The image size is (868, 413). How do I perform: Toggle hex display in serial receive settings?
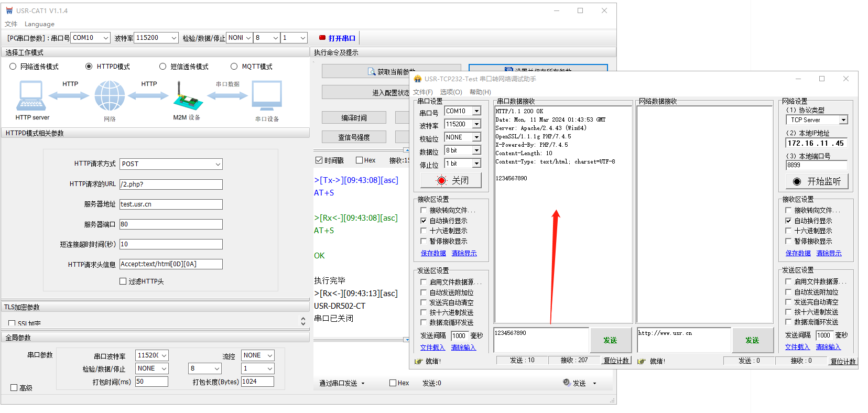click(x=424, y=231)
